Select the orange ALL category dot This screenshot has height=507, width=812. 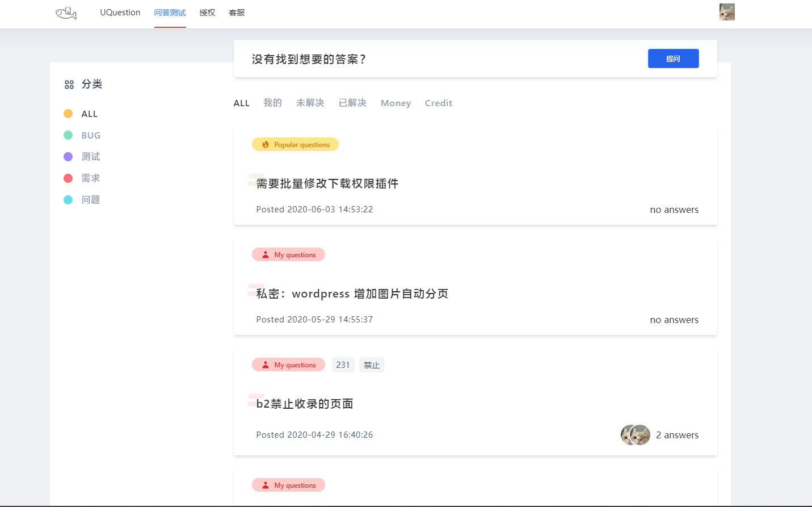(68, 114)
